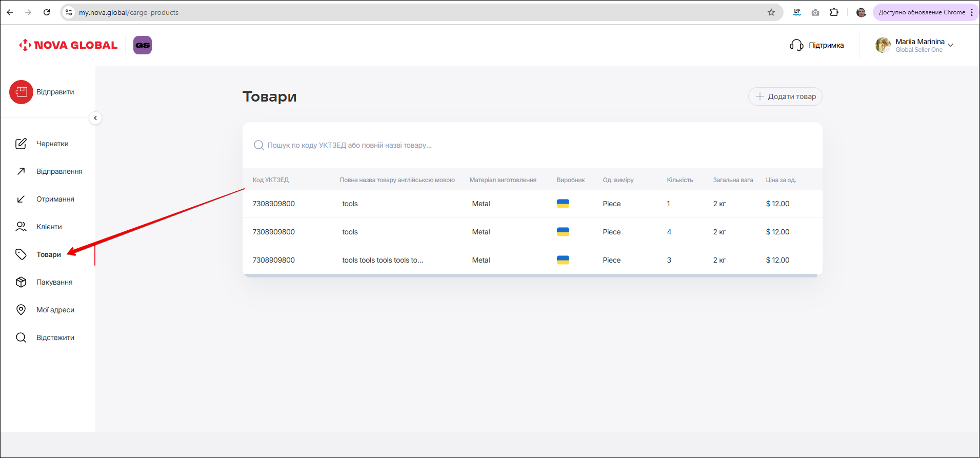Click the Відправлення arrow icon

click(21, 171)
